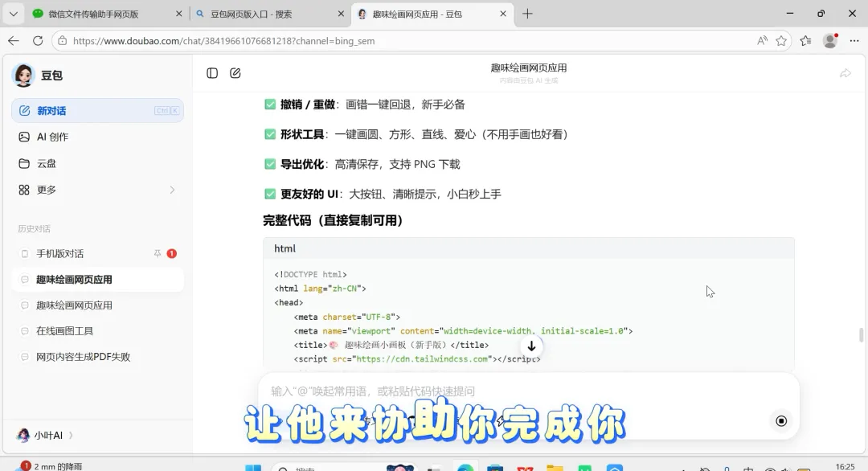
Task: Click the <!DOCTYPE html> code line
Action: pyautogui.click(x=310, y=275)
